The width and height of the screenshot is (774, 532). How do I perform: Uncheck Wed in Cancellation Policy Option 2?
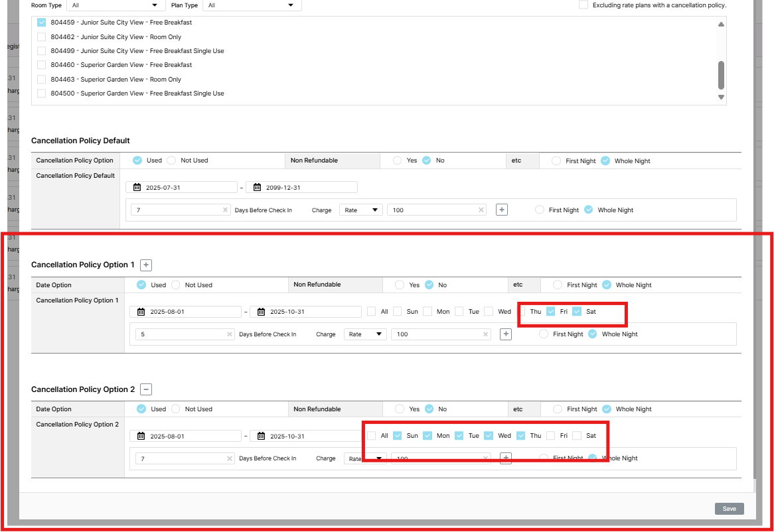(x=489, y=436)
